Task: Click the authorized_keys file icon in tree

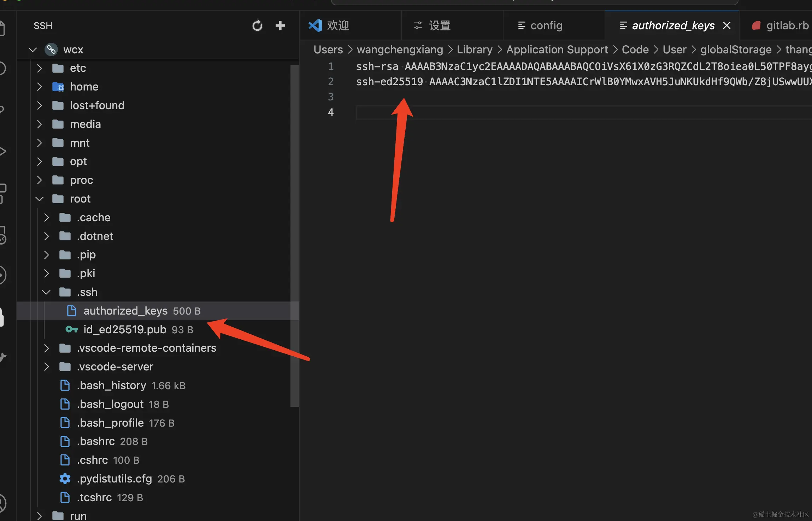Action: (x=72, y=311)
